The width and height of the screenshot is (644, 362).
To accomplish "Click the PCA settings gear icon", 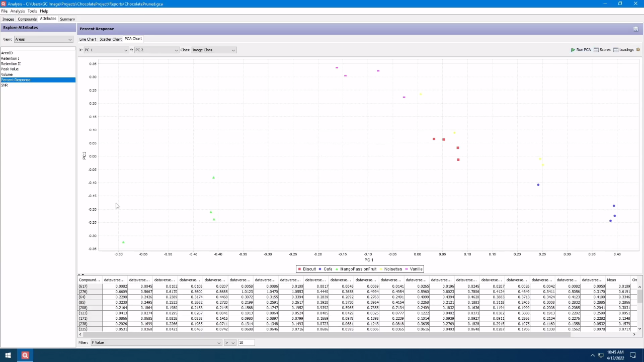I will click(638, 50).
